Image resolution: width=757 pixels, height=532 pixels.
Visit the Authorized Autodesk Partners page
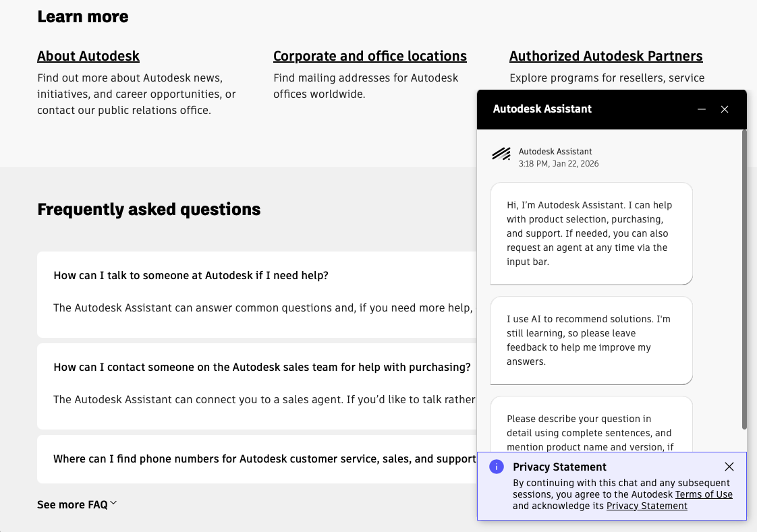coord(606,56)
